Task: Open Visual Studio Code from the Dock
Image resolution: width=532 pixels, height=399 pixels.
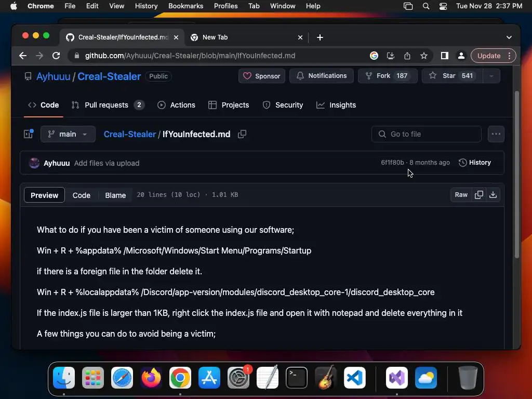Action: click(x=354, y=378)
